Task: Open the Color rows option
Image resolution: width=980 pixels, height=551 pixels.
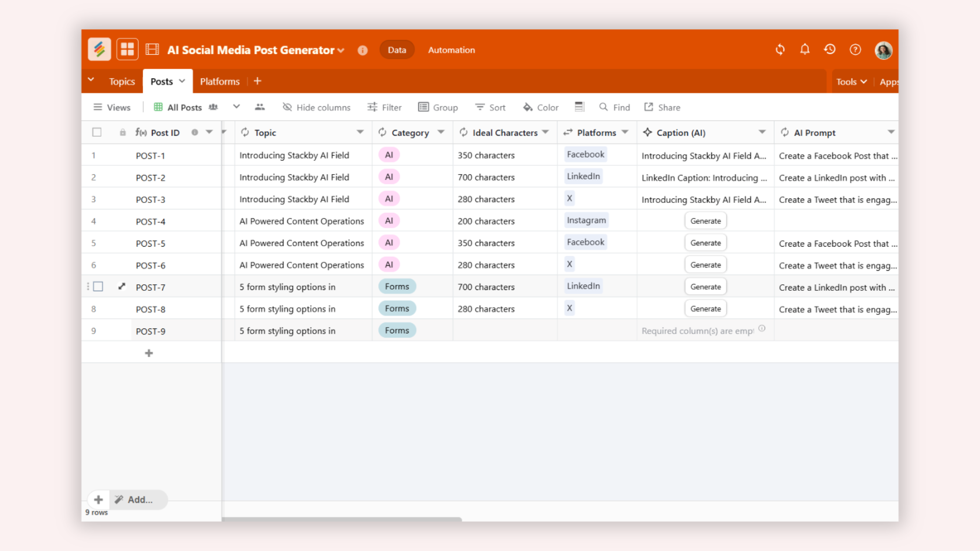Action: click(541, 107)
